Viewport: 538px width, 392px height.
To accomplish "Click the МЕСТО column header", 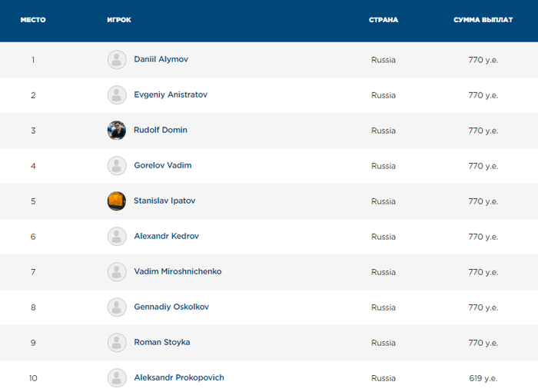I will point(33,20).
